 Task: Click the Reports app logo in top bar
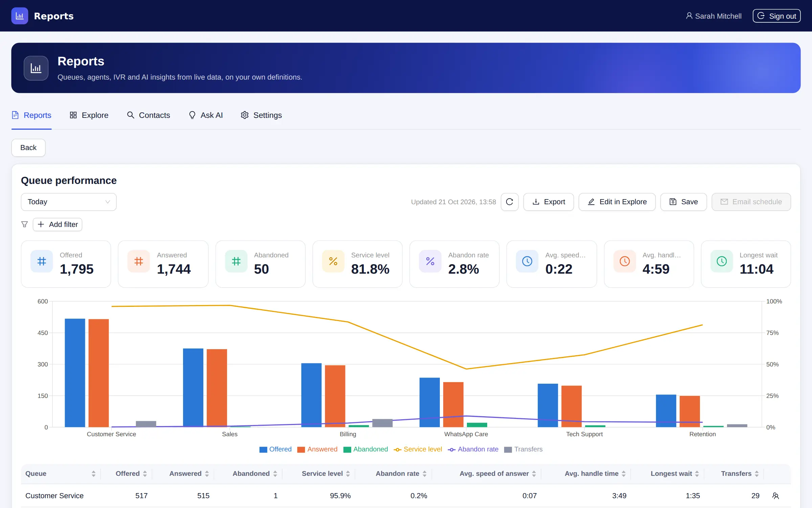point(20,16)
